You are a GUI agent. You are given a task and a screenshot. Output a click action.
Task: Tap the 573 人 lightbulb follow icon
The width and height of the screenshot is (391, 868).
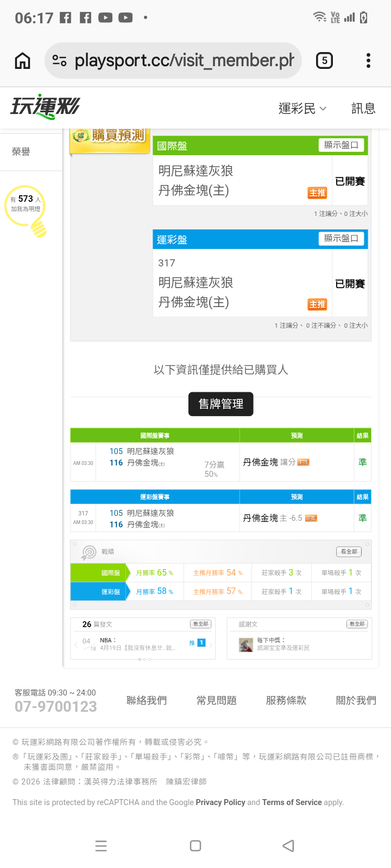26,210
